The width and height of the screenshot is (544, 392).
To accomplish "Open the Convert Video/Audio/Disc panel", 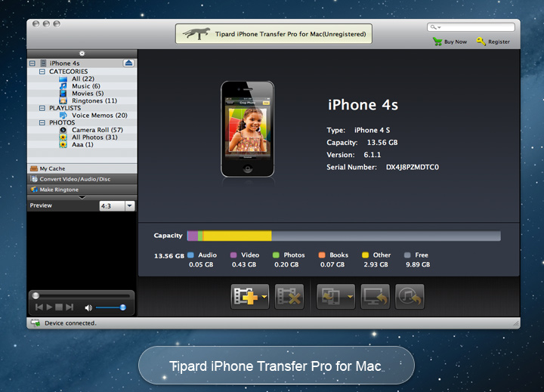I will [x=82, y=179].
